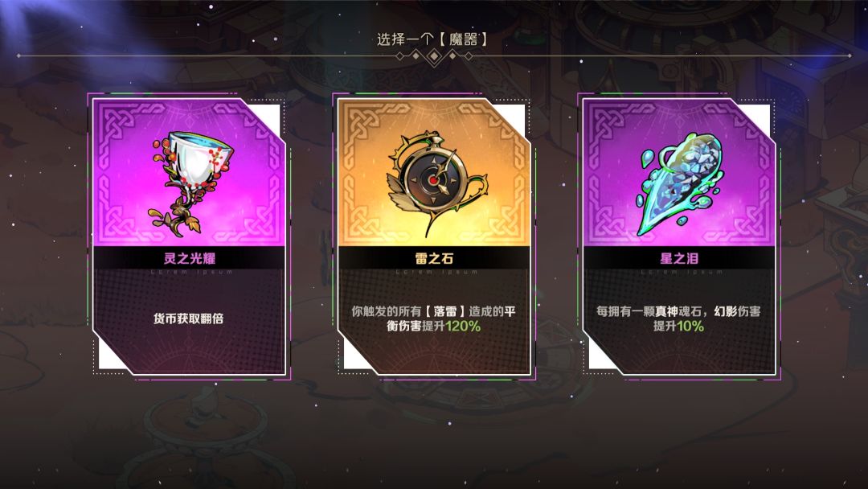
Task: Click the 星之泪 card title
Action: point(678,258)
